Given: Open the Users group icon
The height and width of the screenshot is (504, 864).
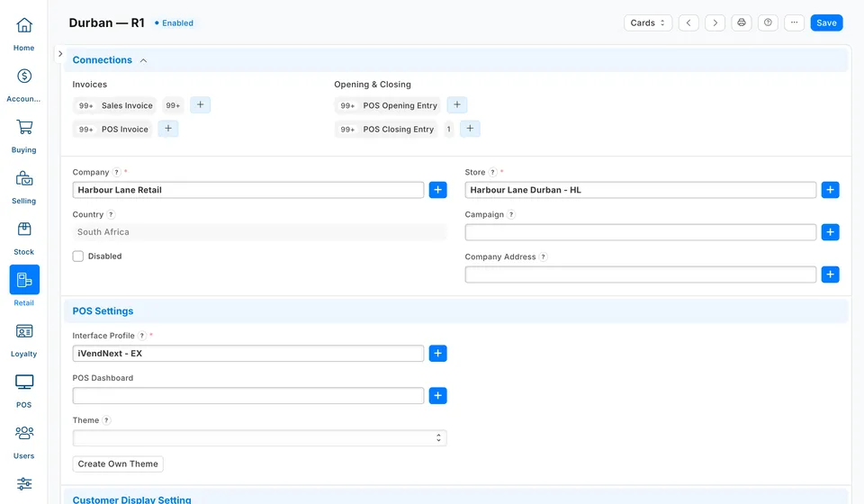Looking at the screenshot, I should (x=23, y=433).
